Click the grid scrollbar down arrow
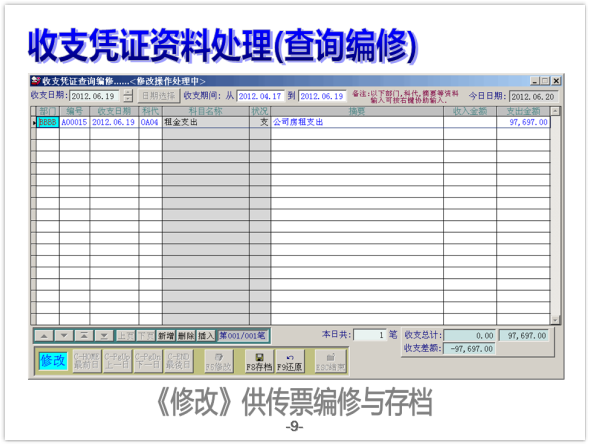The image size is (590, 445). tap(555, 320)
